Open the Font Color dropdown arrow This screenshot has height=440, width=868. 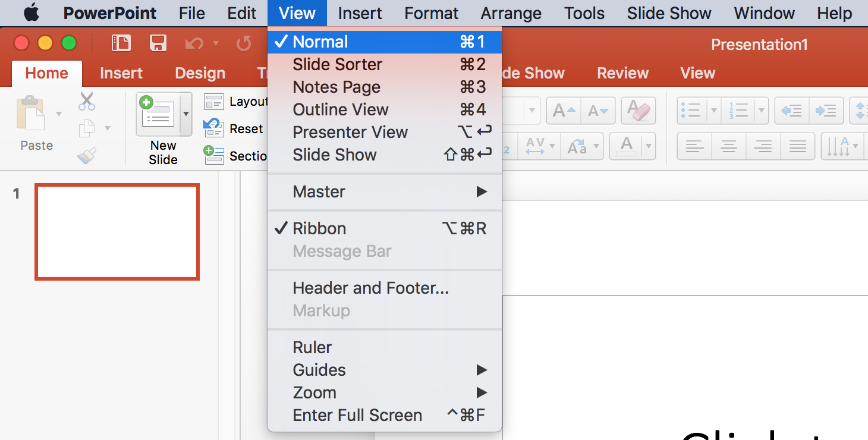click(x=648, y=146)
